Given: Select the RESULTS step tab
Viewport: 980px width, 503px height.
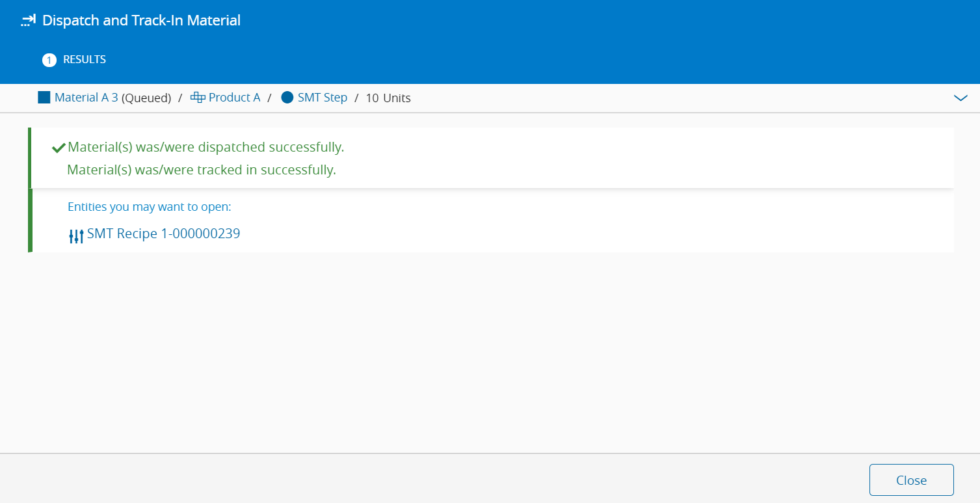Looking at the screenshot, I should tap(85, 60).
